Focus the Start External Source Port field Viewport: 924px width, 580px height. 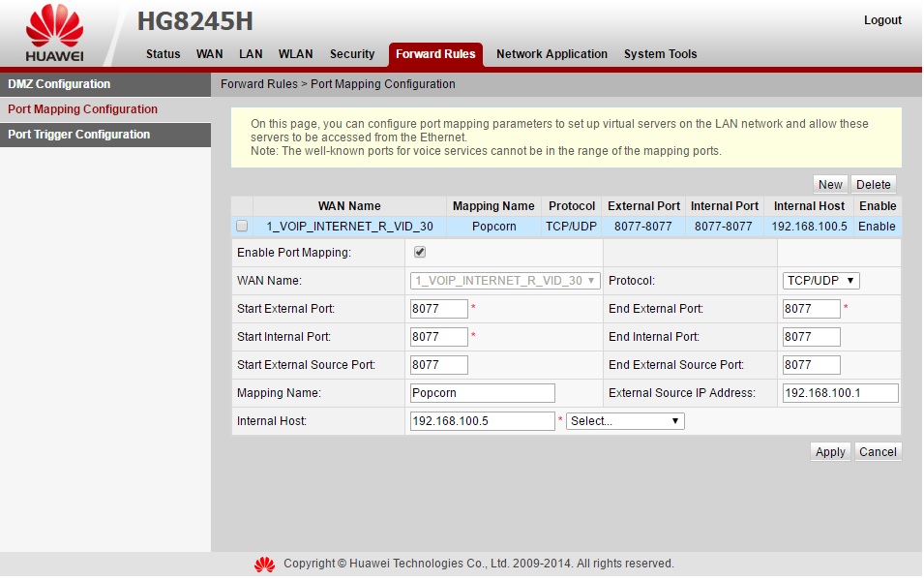pos(439,365)
